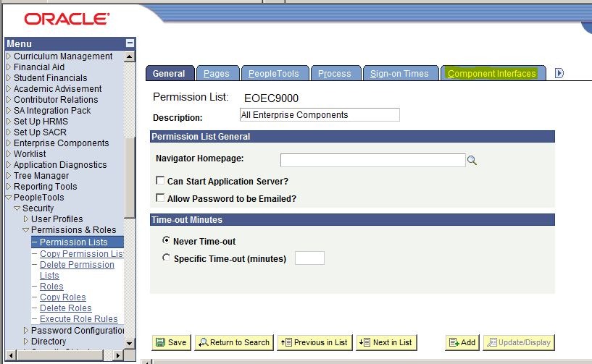Expand Curriculum Management menu folder
The width and height of the screenshot is (592, 364).
[9, 56]
